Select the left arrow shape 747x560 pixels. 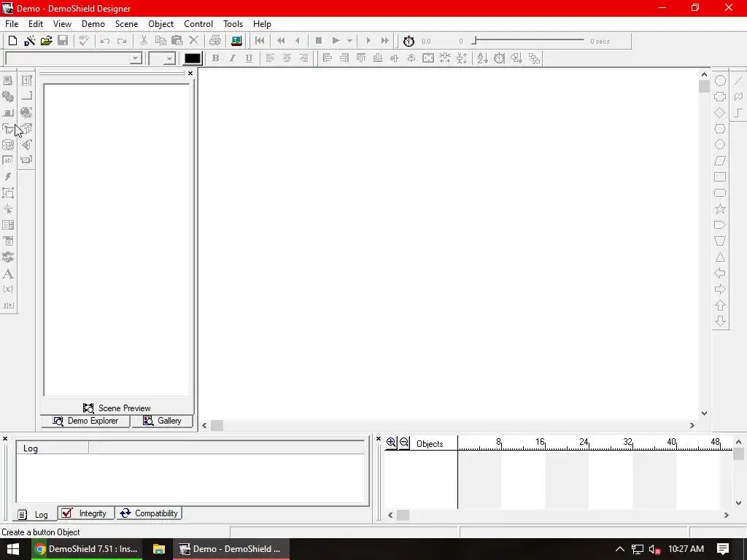(720, 273)
